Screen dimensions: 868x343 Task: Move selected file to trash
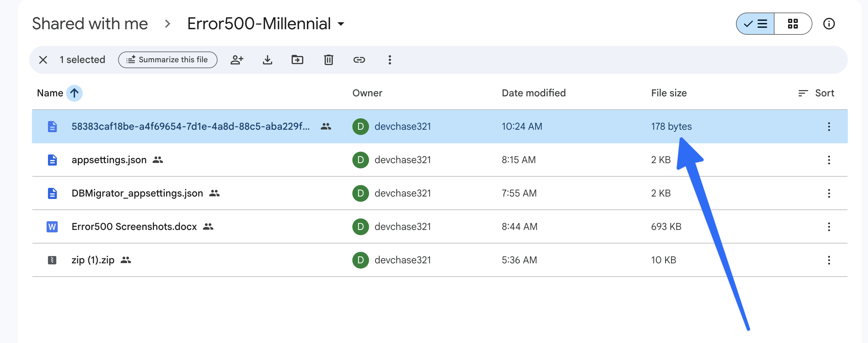click(328, 60)
